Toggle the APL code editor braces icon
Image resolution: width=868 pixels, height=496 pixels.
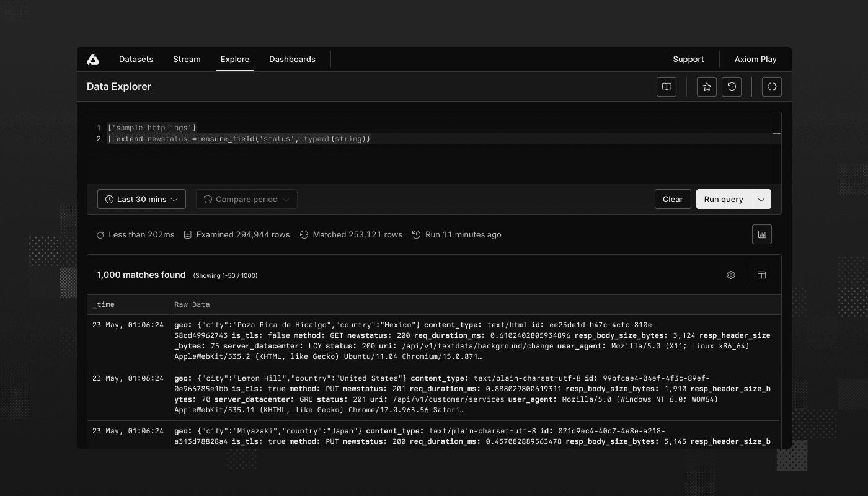(x=771, y=87)
